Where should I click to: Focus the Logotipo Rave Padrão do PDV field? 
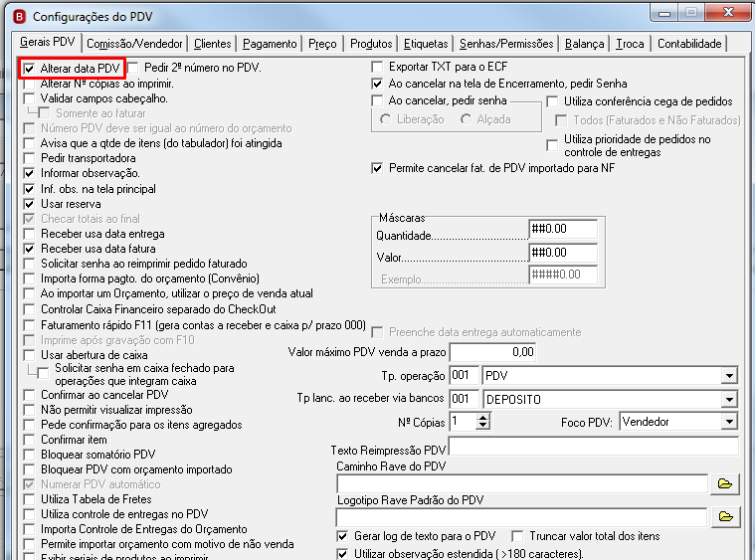[x=522, y=517]
